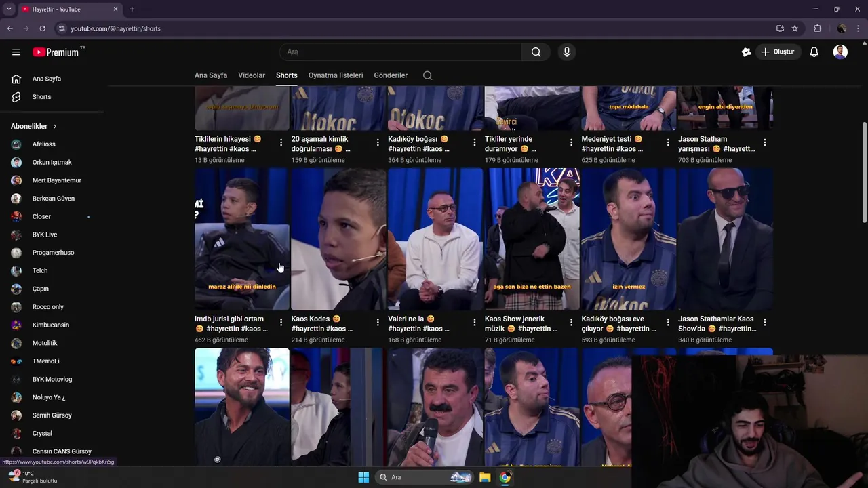The image size is (868, 488).
Task: Open File Explorer from taskbar
Action: pos(485,477)
